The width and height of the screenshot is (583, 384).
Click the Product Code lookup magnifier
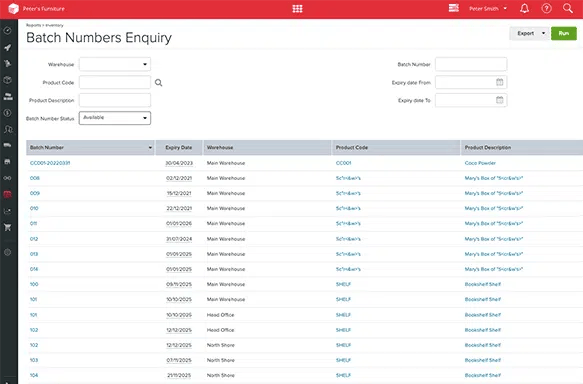[158, 83]
